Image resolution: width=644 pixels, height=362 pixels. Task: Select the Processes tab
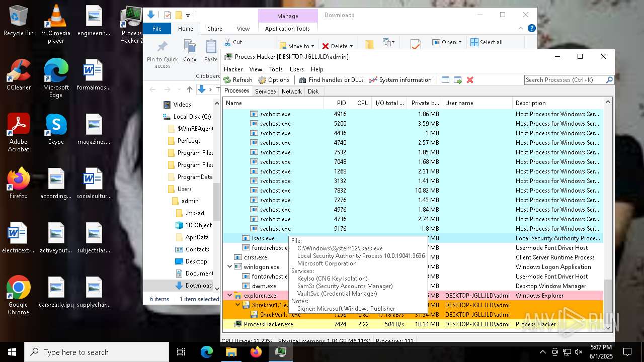(237, 91)
